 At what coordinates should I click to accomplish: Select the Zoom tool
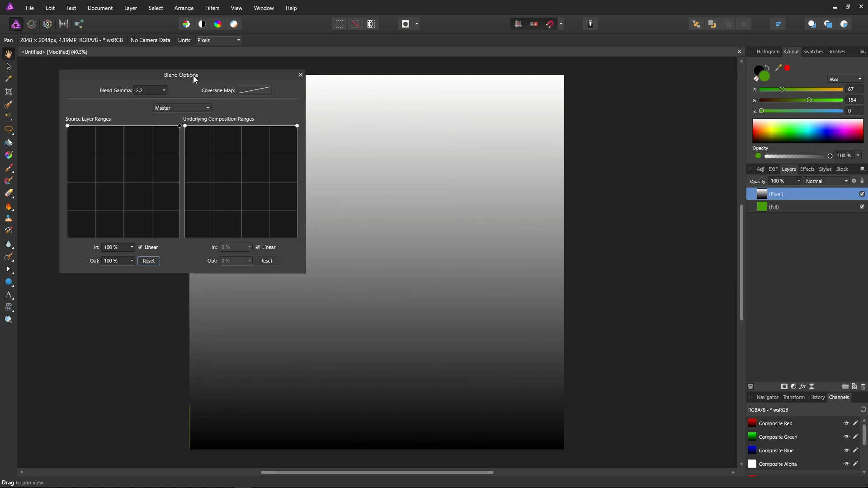click(9, 320)
